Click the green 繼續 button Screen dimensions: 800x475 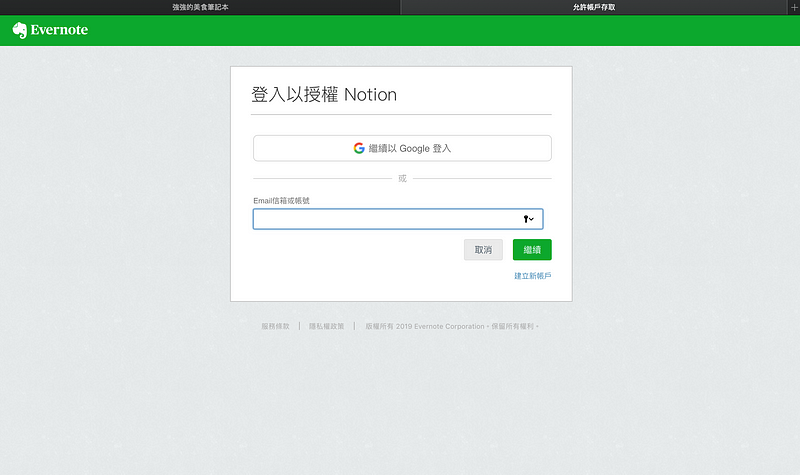(532, 249)
